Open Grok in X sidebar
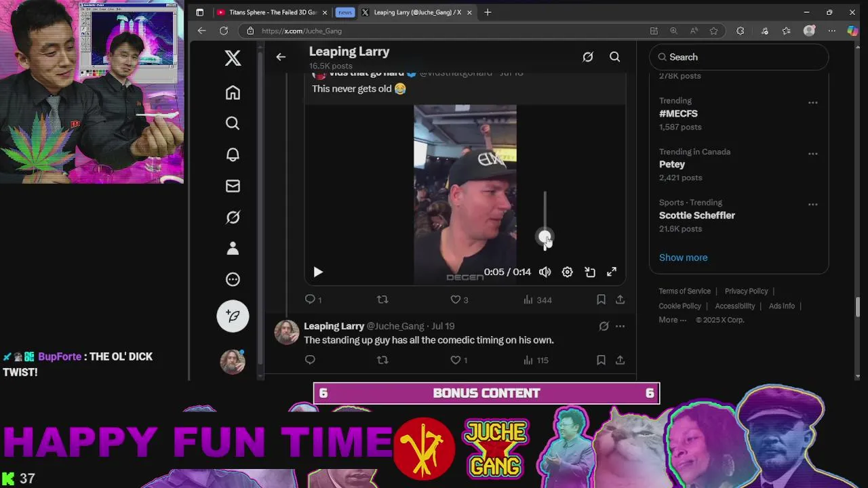868x488 pixels. pyautogui.click(x=233, y=217)
